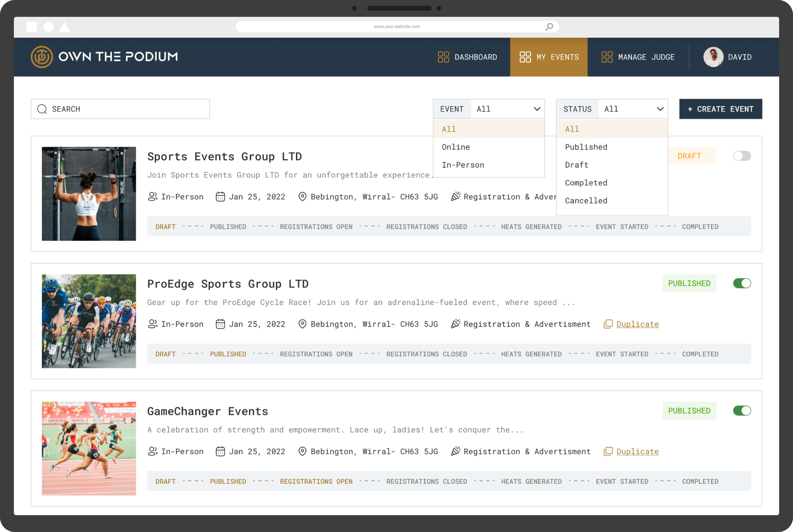Click the location pin on Sports Events Group card
The image size is (793, 532).
(x=302, y=196)
